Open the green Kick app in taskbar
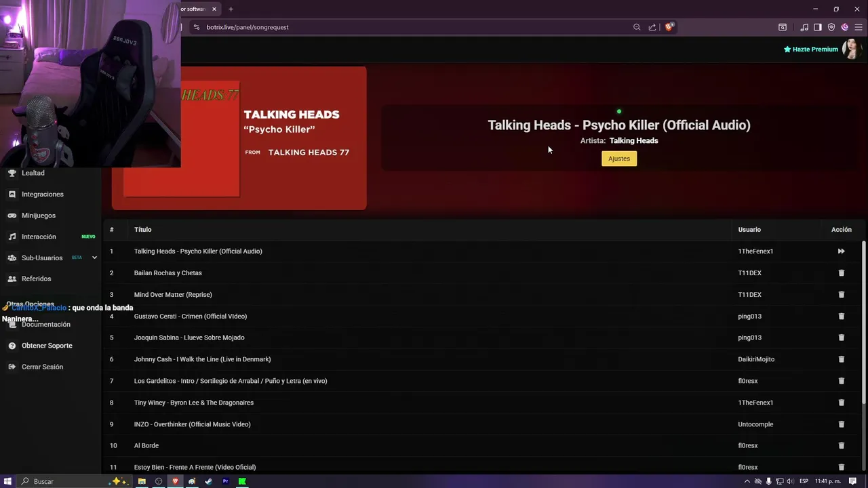 (x=242, y=481)
